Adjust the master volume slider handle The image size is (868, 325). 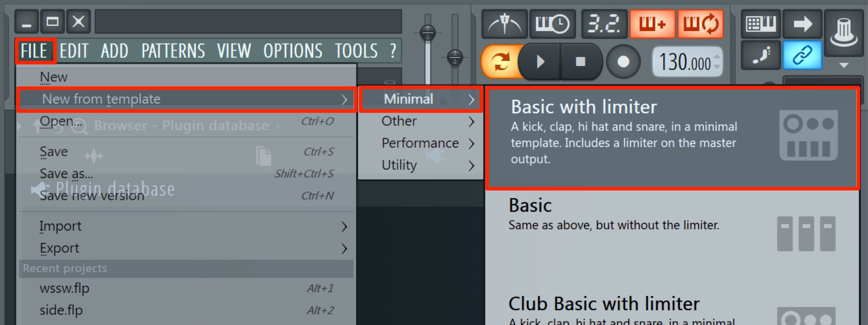[427, 33]
